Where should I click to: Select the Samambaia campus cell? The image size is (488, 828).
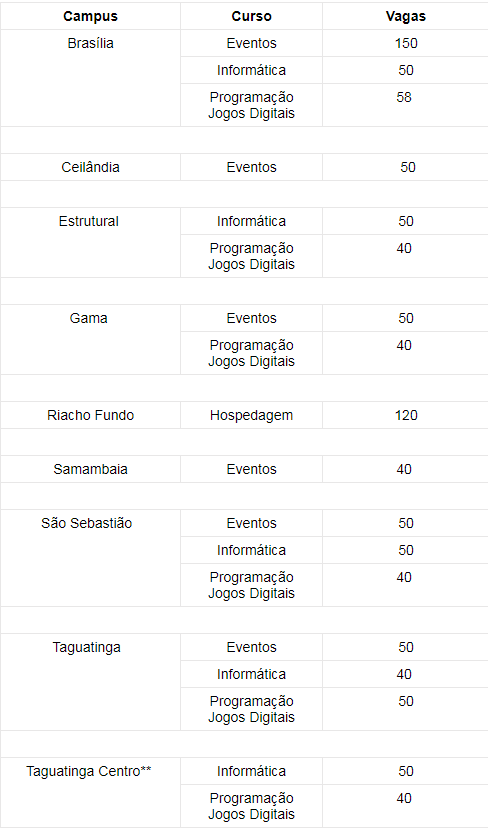(x=90, y=469)
